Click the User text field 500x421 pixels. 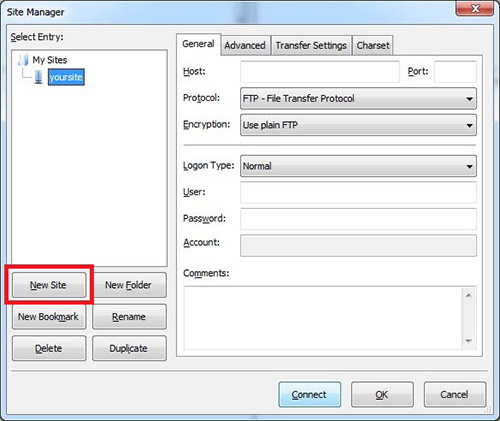(358, 193)
